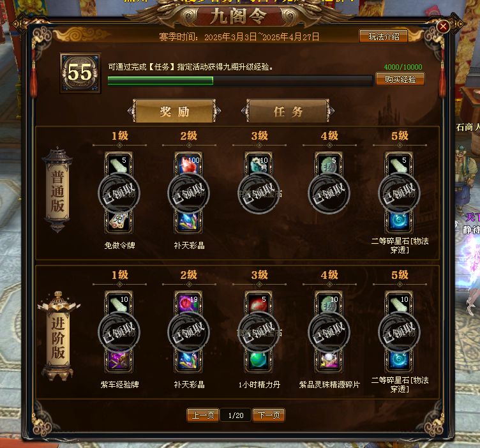Click the 进阶版 2级 purple rose icon

coord(188,303)
